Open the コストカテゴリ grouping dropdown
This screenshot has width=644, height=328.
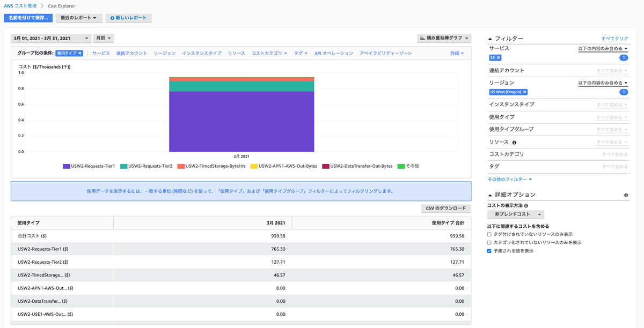tap(269, 53)
